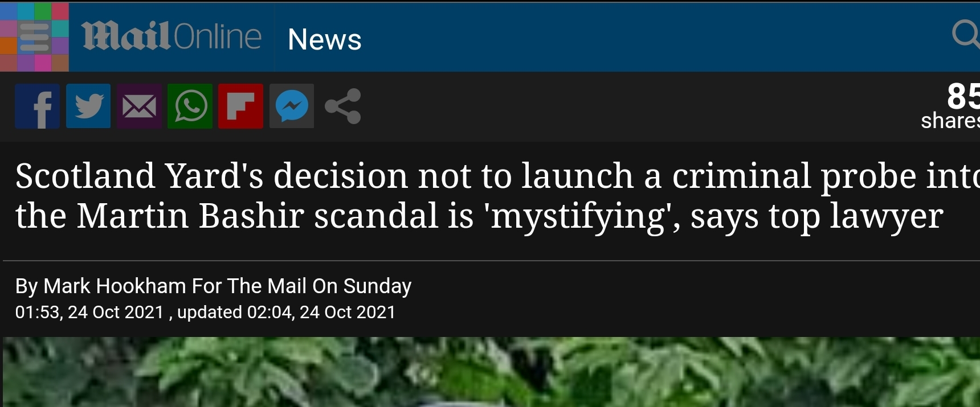Switch to the News section
Screen dimensions: 980x407
(324, 39)
